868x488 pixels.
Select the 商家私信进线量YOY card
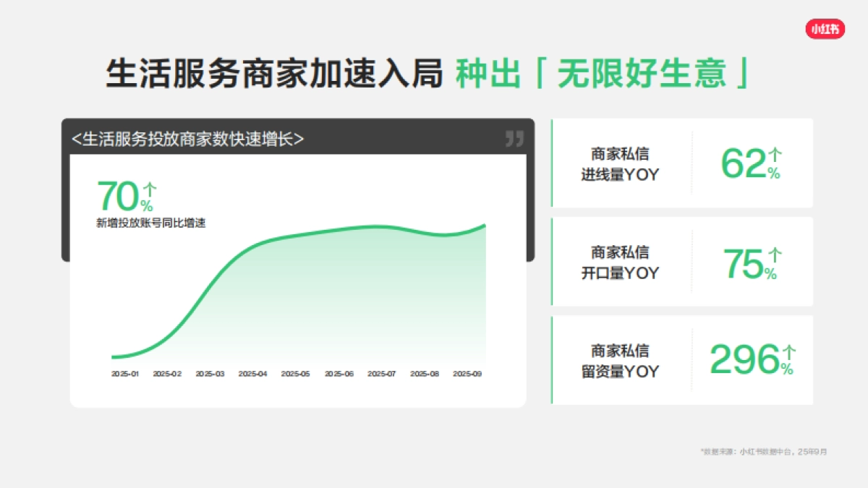(x=682, y=163)
